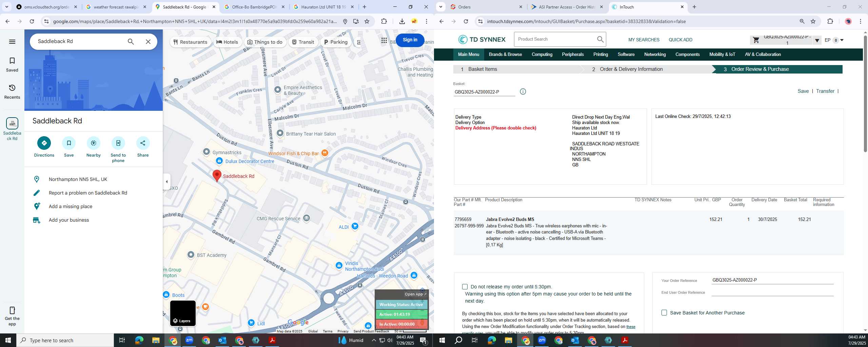Open MY SEARCHES link
This screenshot has height=347, width=868.
(x=644, y=40)
